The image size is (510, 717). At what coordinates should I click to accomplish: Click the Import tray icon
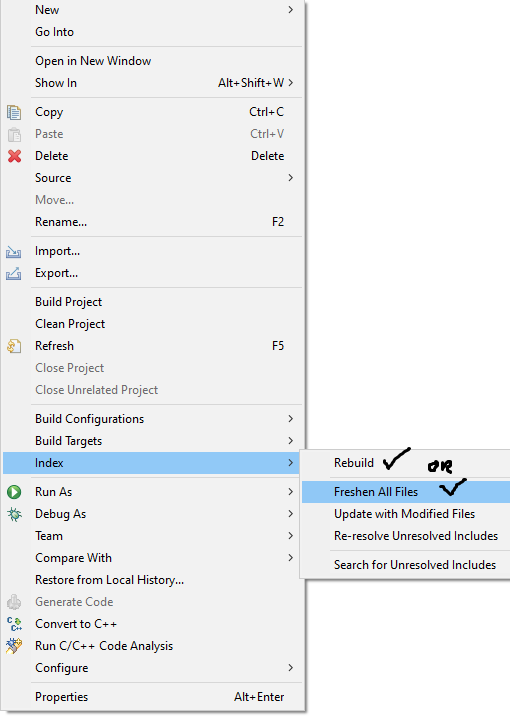14,251
